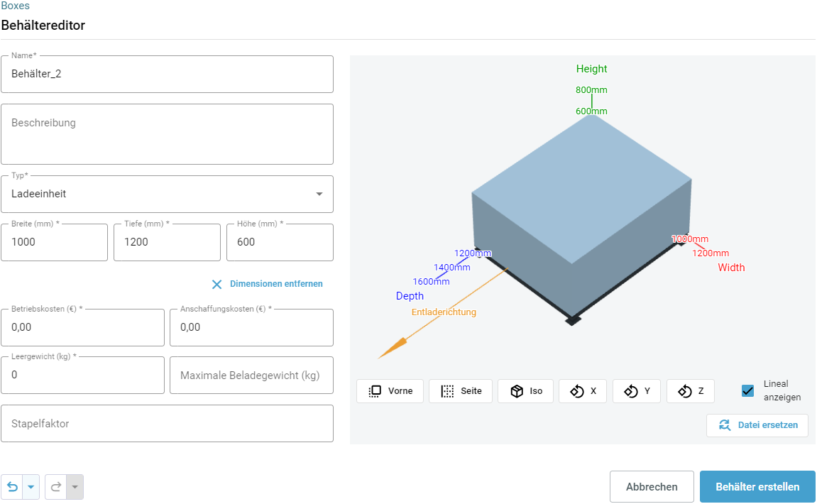Screen dimensions: 817x504
Task: Switch to the Seite side view
Action: (x=460, y=391)
